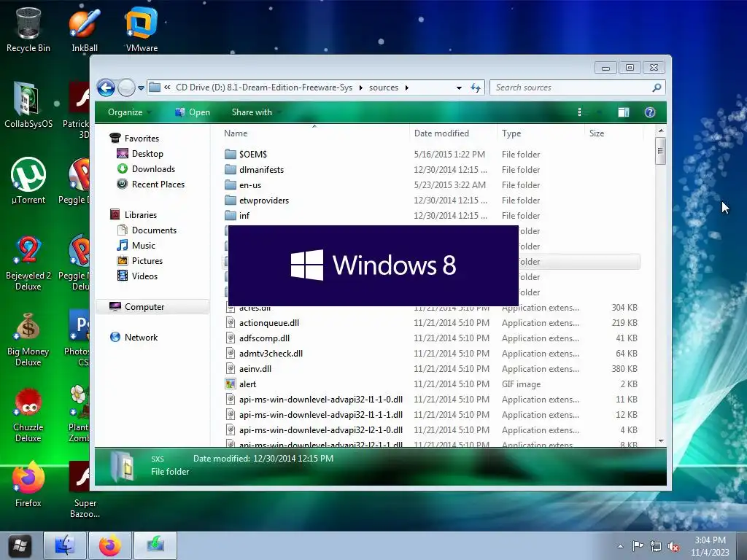This screenshot has height=560, width=747.
Task: Open Bejeweled 2 Deluxe desktop icon
Action: 28,262
